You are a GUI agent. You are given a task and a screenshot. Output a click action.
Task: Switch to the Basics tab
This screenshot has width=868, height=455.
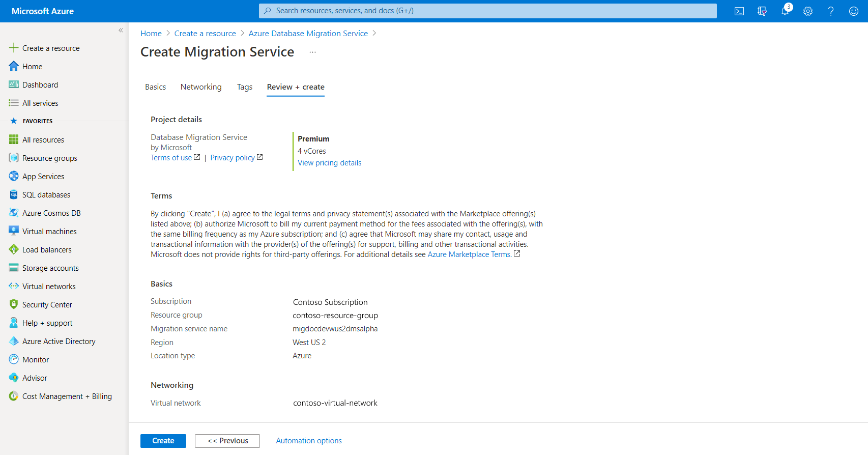click(155, 87)
